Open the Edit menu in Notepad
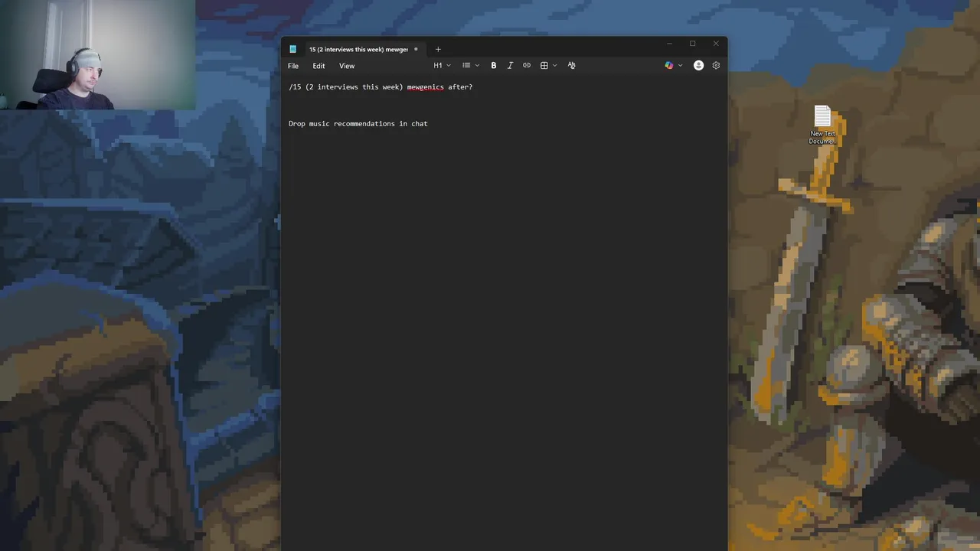Screen dimensions: 980x551 318,66
